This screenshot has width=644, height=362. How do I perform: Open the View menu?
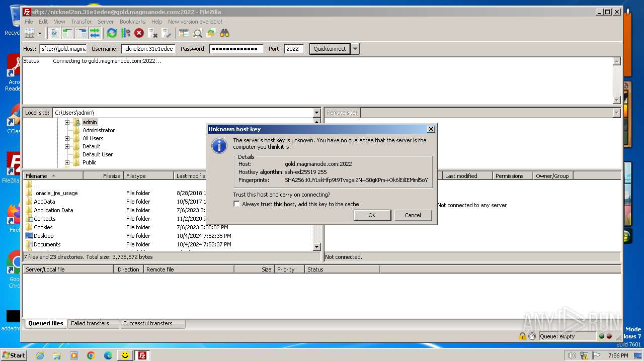(x=59, y=22)
